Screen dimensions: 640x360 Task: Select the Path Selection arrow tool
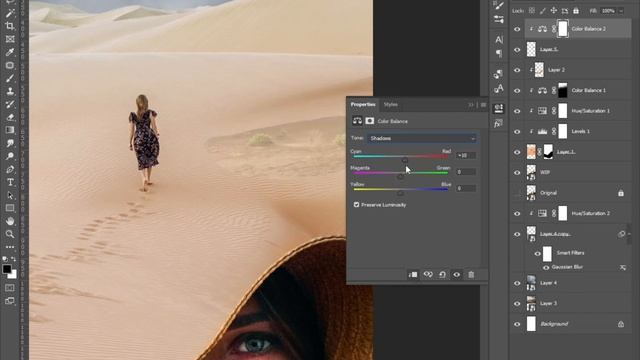coord(10,196)
